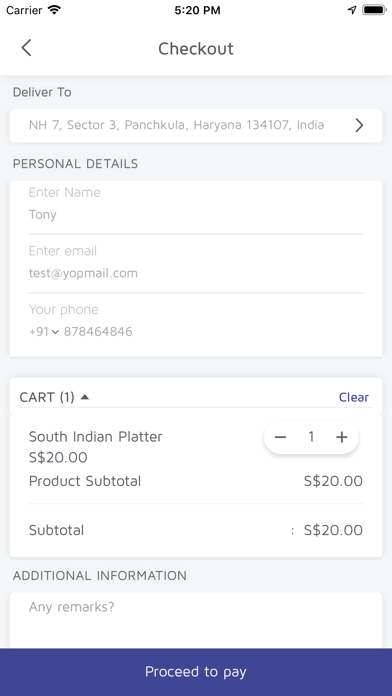Viewport: 392px width, 696px height.
Task: Tap the Wi-Fi status icon
Action: pyautogui.click(x=54, y=10)
